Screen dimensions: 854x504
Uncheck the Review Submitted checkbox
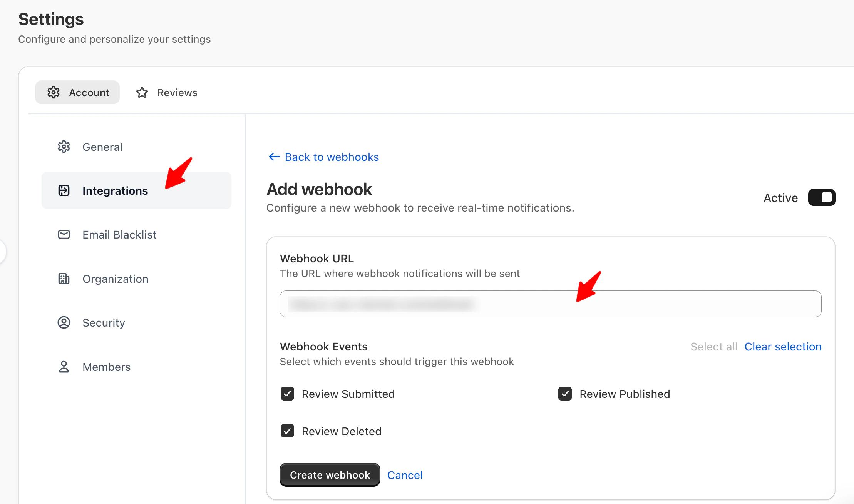point(287,394)
